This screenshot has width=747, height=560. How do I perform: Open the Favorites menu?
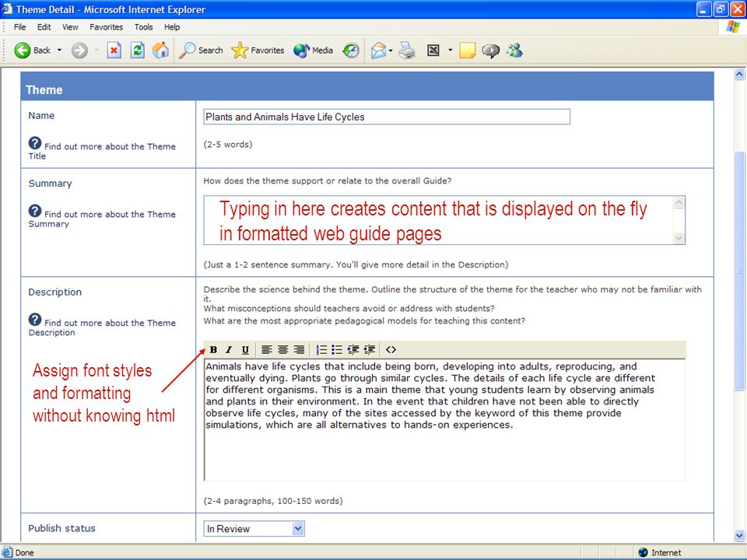(107, 27)
